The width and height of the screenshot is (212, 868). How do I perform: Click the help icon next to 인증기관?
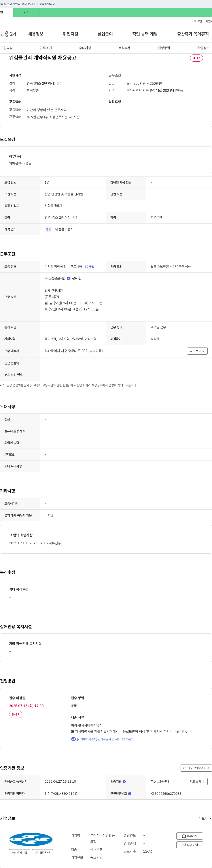tap(124, 782)
